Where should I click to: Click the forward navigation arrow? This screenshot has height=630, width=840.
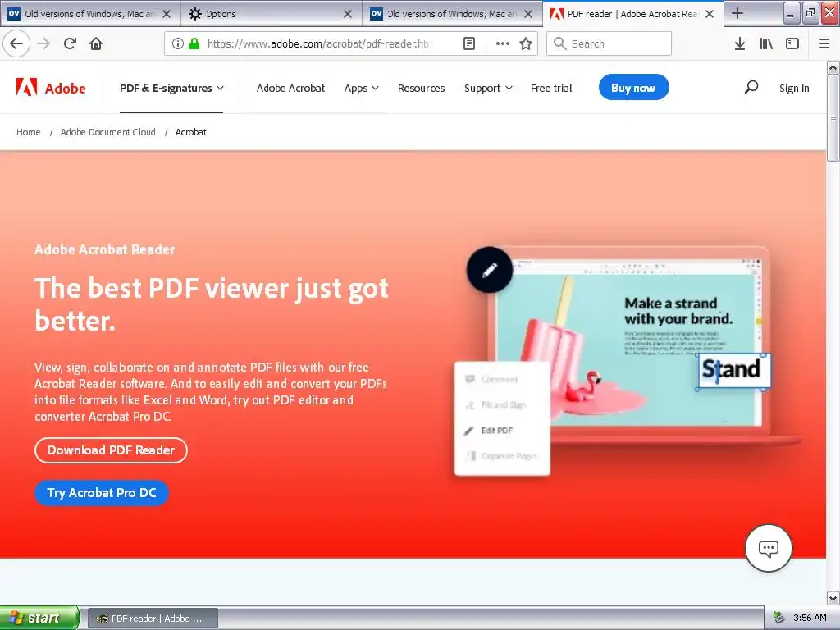tap(44, 43)
